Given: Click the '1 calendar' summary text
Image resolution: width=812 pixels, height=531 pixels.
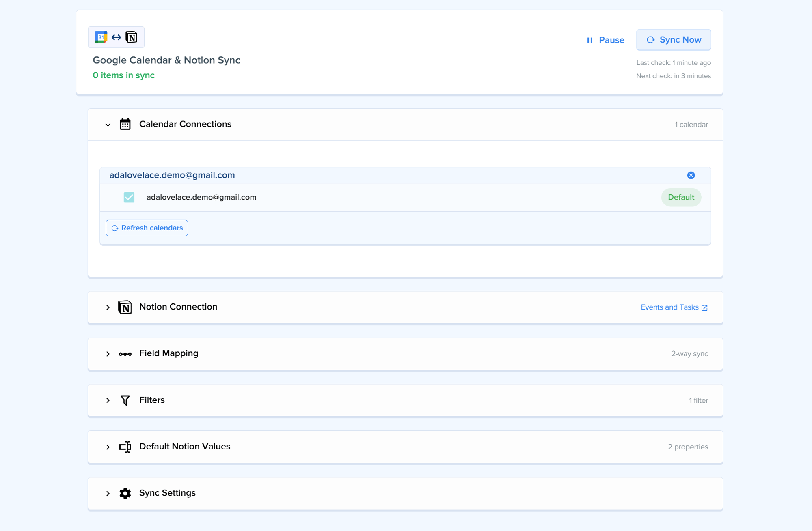Looking at the screenshot, I should (691, 125).
